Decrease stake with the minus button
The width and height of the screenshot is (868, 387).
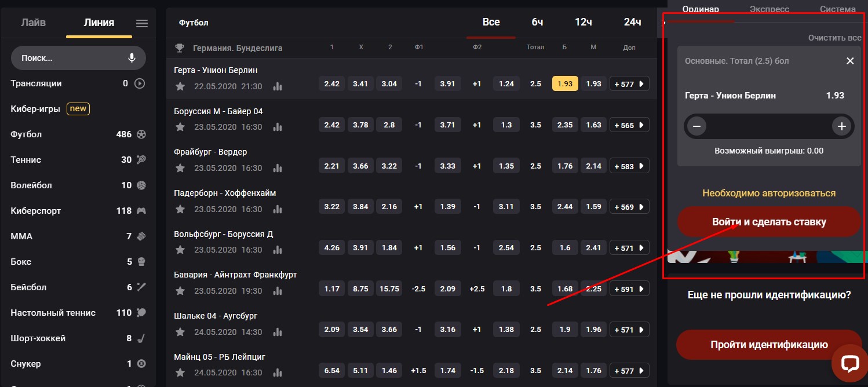pyautogui.click(x=696, y=126)
